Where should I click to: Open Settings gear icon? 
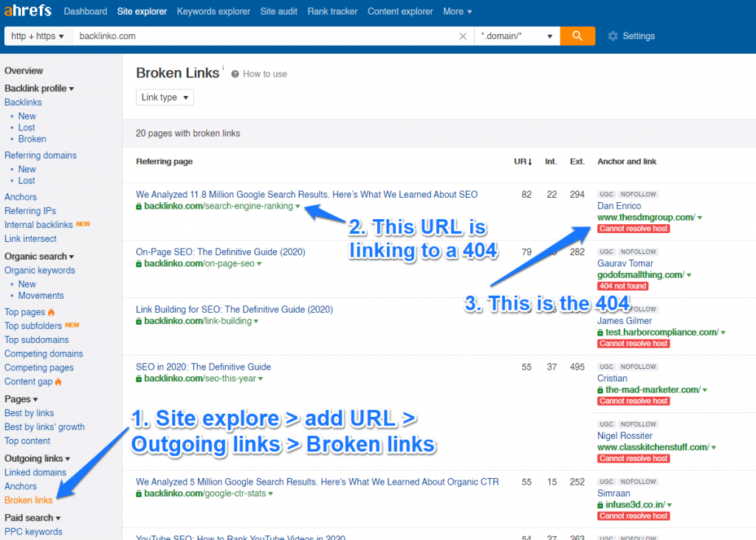pyautogui.click(x=612, y=36)
